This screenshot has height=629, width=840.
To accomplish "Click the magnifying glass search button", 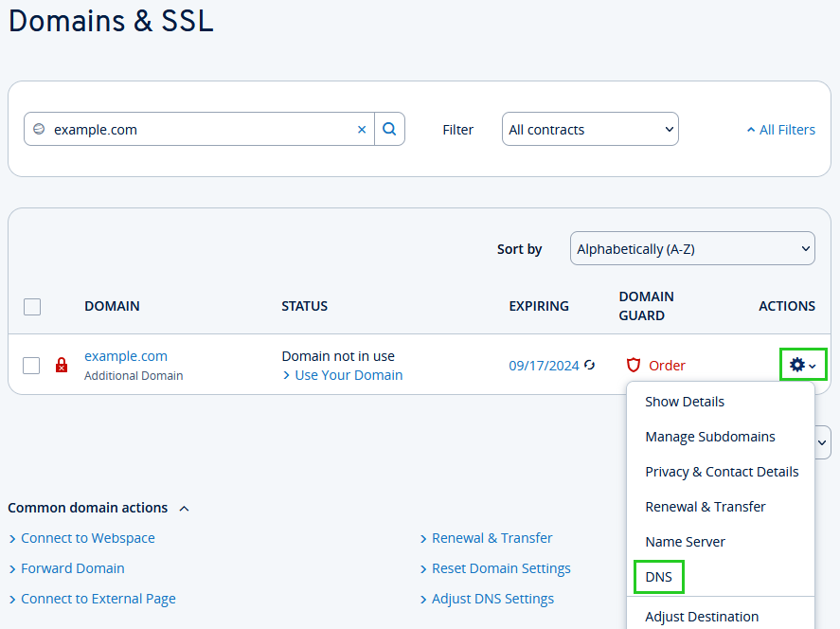I will click(389, 130).
